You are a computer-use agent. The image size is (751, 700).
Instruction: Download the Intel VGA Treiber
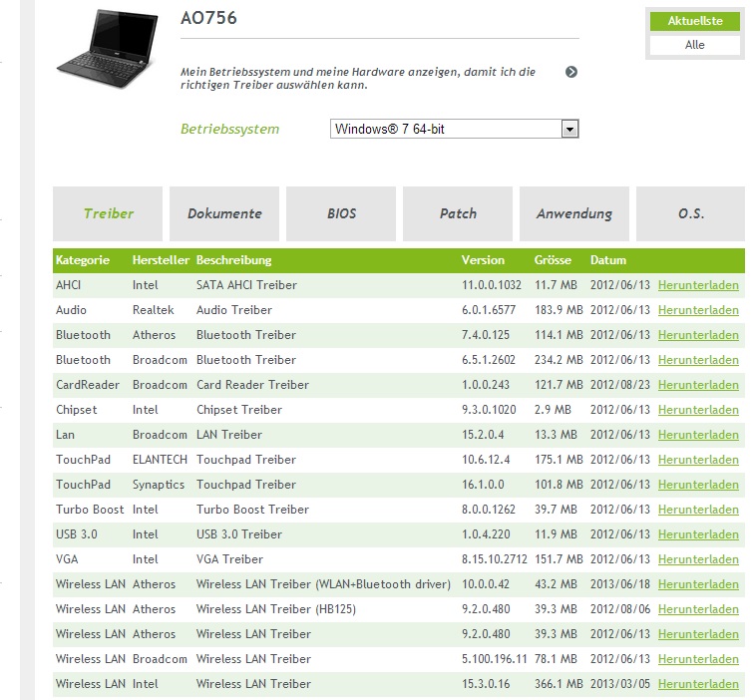698,559
